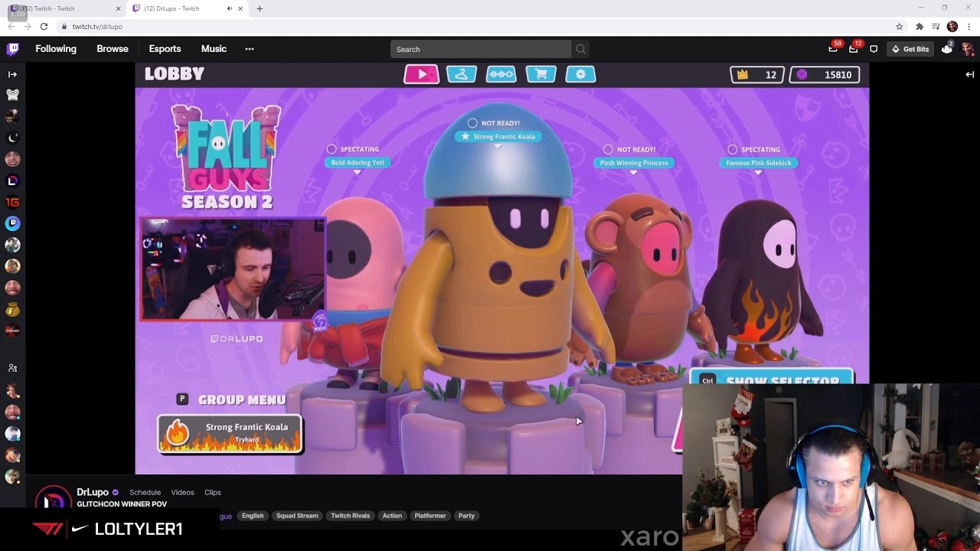Click the Get Bits button
This screenshot has width=980, height=551.
click(910, 49)
